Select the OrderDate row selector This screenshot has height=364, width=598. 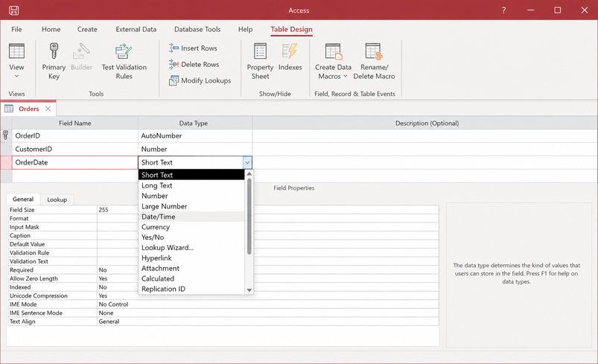(6, 162)
